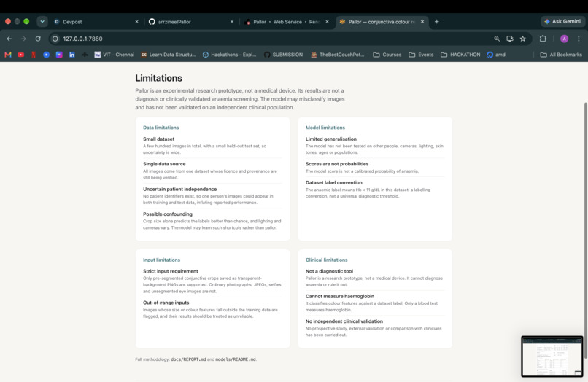Click the Clinical limitations card title
Screen dimensions: 588x382
click(x=326, y=260)
